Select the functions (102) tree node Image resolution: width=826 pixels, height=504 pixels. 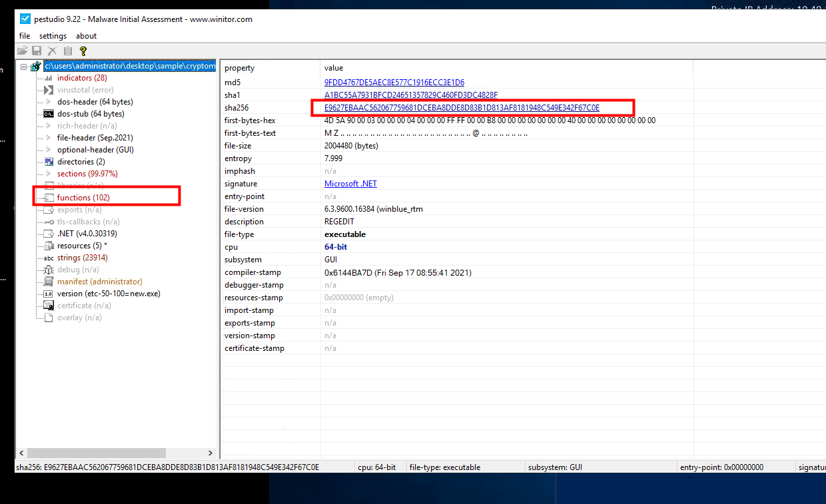(x=83, y=198)
